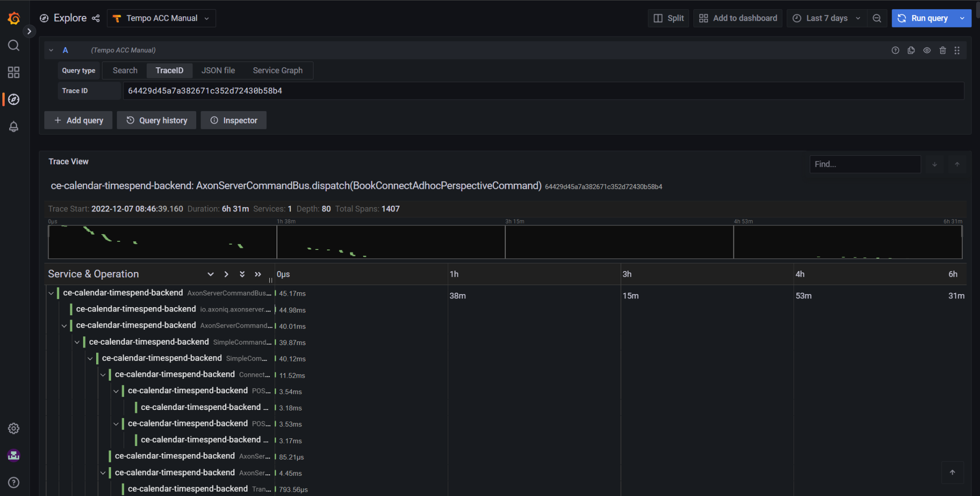
Task: Click the trace minimap timeline overview
Action: (x=505, y=242)
